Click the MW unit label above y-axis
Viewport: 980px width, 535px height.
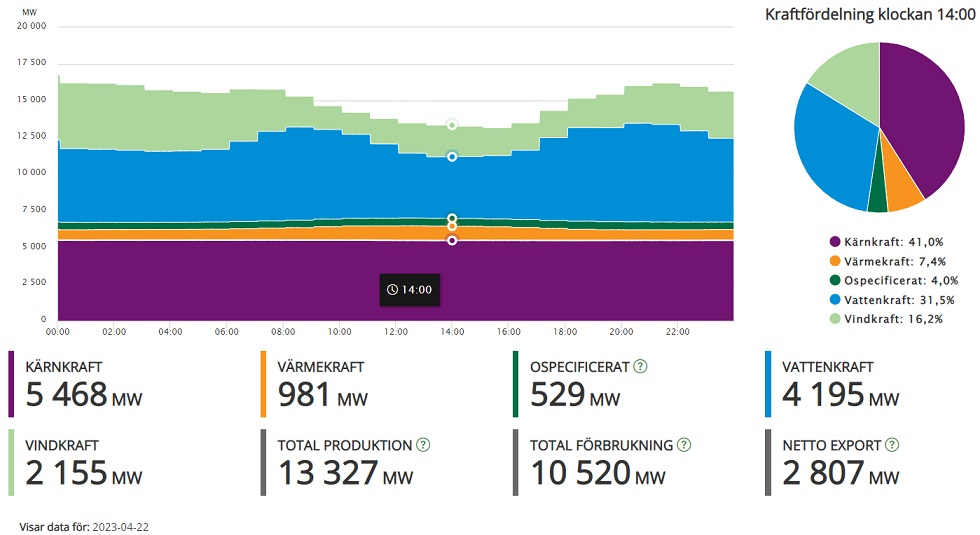click(x=29, y=12)
